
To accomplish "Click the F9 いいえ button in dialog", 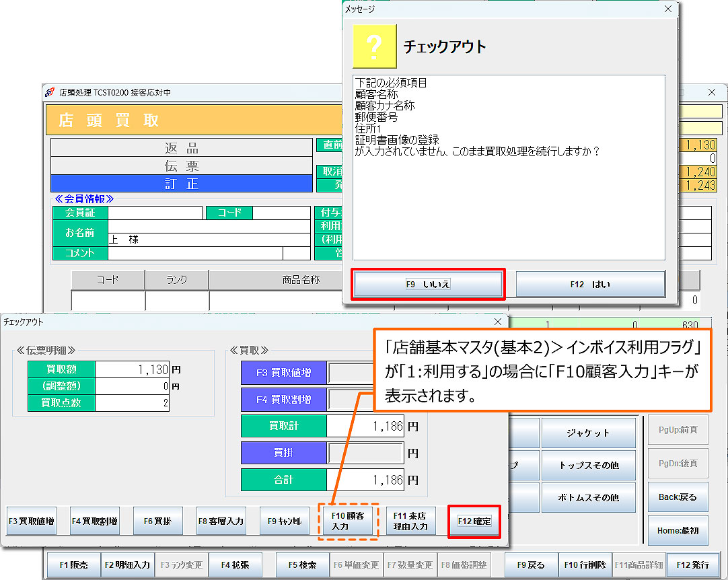I will tap(428, 284).
